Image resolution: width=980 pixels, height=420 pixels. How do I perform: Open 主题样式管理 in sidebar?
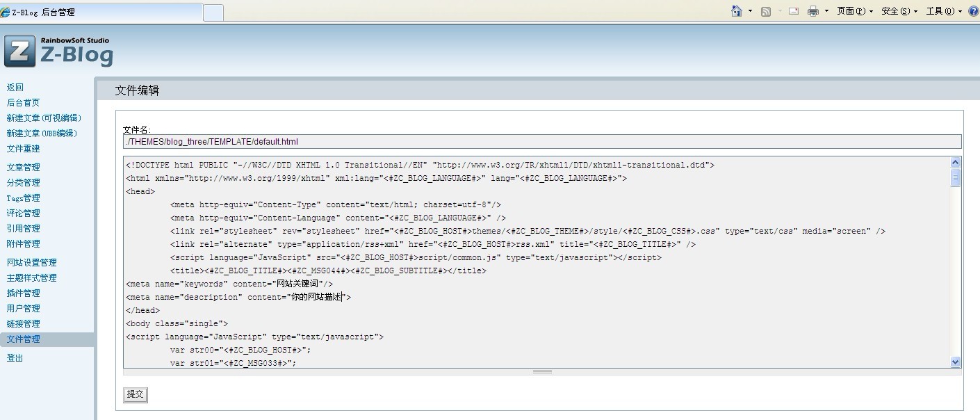click(x=31, y=277)
